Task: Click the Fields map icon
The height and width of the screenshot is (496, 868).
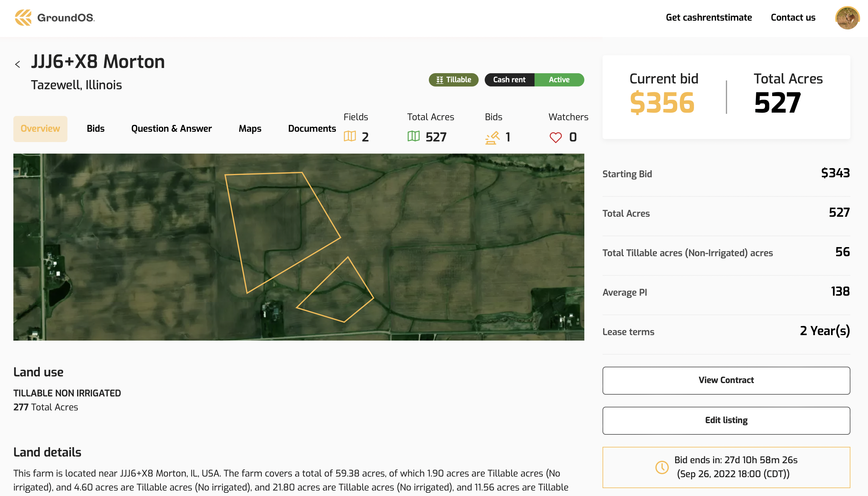Action: (x=350, y=137)
